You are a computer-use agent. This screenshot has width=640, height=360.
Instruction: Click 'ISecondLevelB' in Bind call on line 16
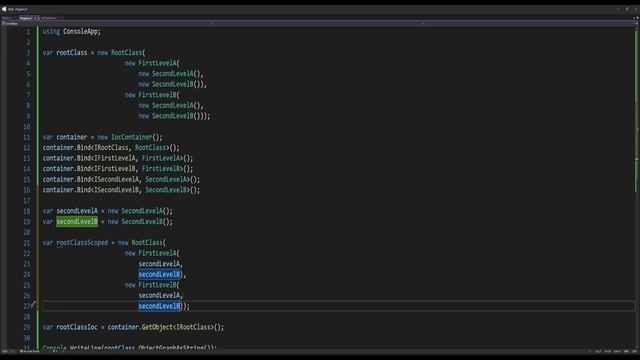coord(116,190)
